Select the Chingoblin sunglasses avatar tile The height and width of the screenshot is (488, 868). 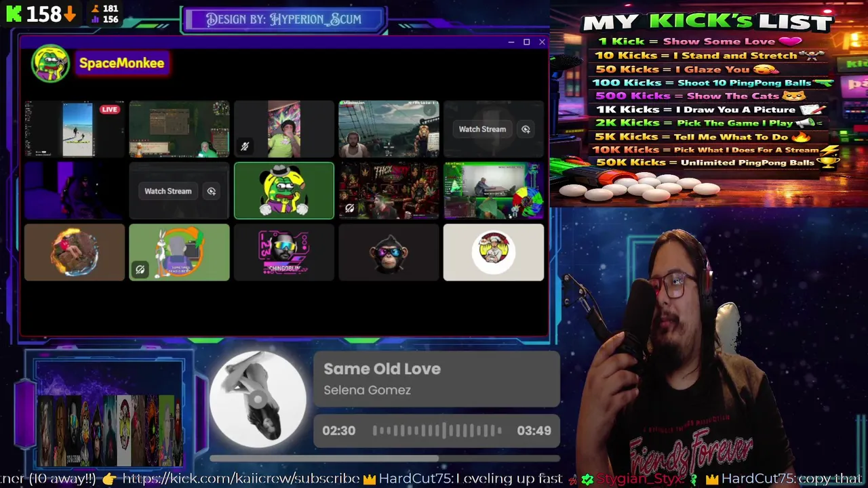tap(284, 252)
